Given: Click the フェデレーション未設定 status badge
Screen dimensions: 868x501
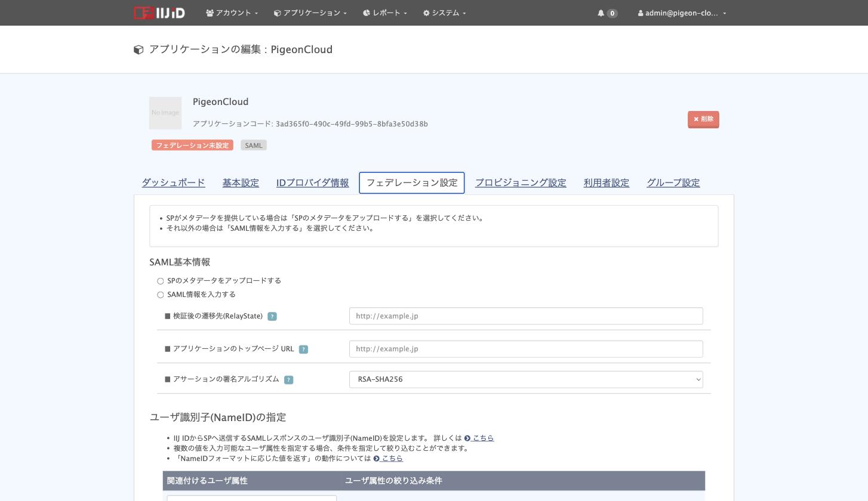Looking at the screenshot, I should (192, 146).
